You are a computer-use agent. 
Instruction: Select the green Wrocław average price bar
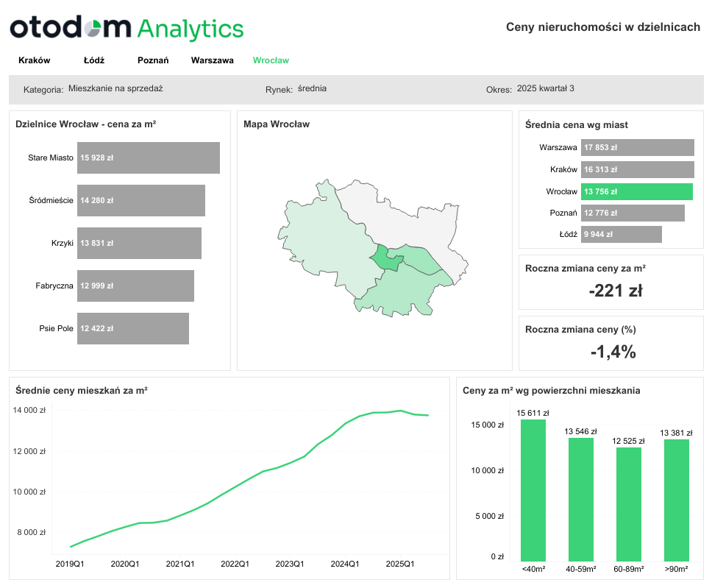coord(636,191)
